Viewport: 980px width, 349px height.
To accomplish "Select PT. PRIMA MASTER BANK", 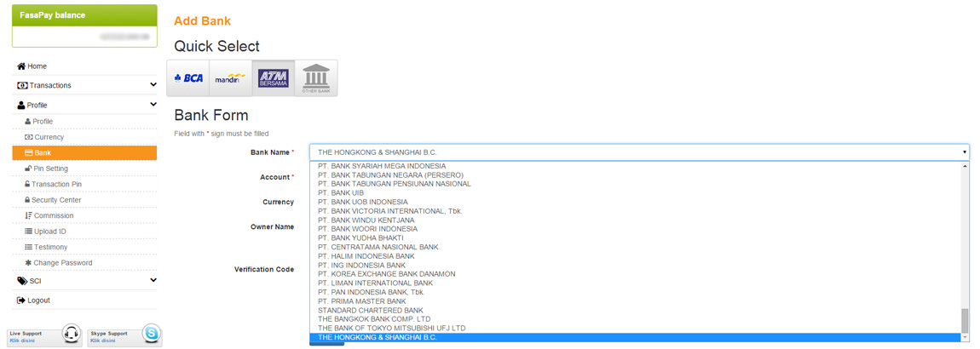I will pyautogui.click(x=635, y=301).
